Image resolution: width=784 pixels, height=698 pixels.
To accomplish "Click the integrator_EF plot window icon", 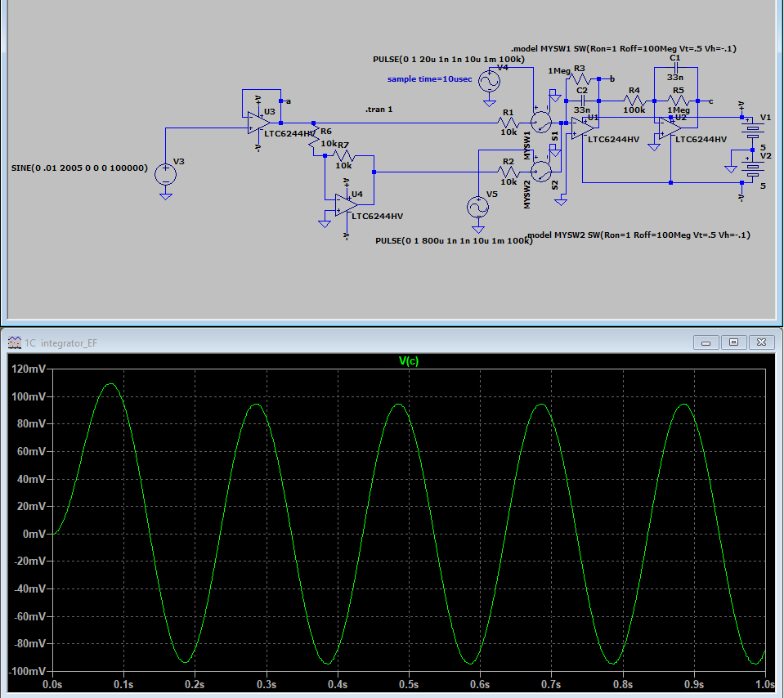I will (x=16, y=342).
